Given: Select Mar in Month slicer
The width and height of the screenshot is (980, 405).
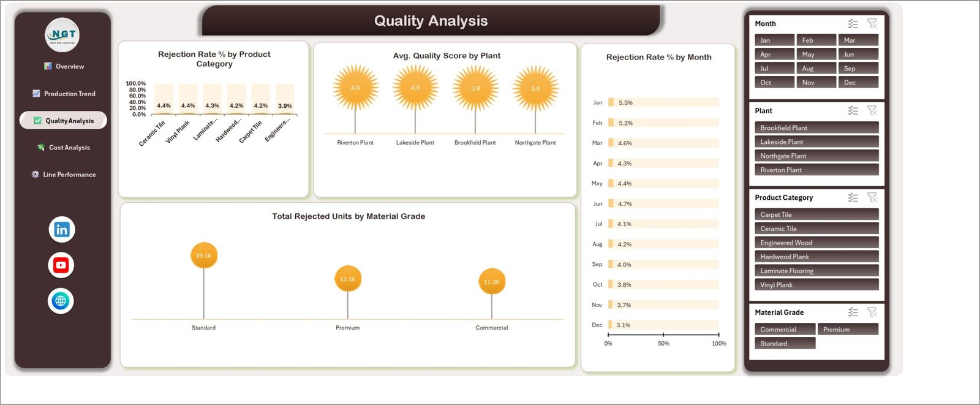Looking at the screenshot, I should pos(858,40).
